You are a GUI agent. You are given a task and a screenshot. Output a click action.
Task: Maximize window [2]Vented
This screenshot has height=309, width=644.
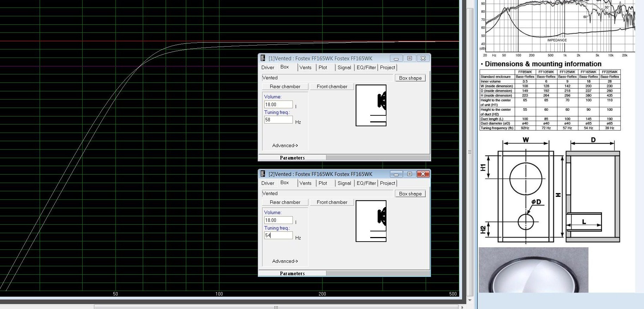point(409,174)
